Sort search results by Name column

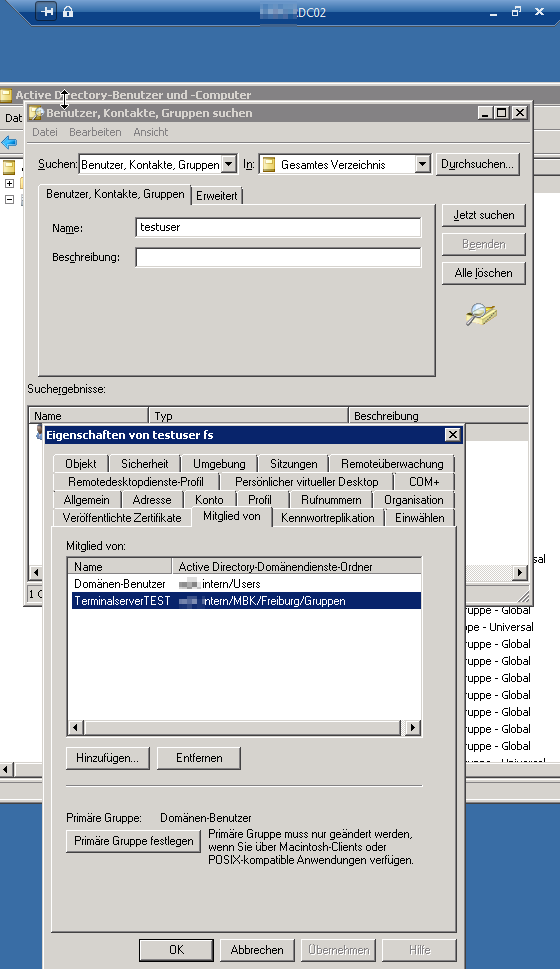coord(88,415)
